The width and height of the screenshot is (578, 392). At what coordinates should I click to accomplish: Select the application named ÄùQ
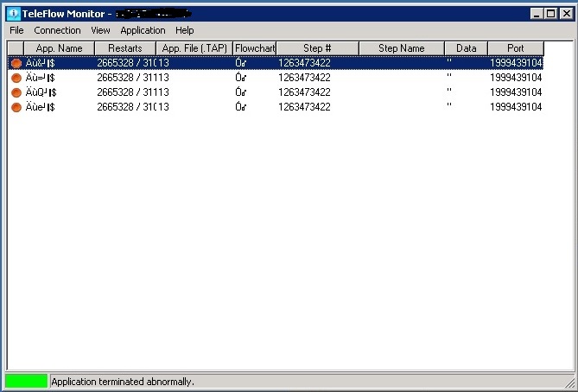tap(41, 92)
